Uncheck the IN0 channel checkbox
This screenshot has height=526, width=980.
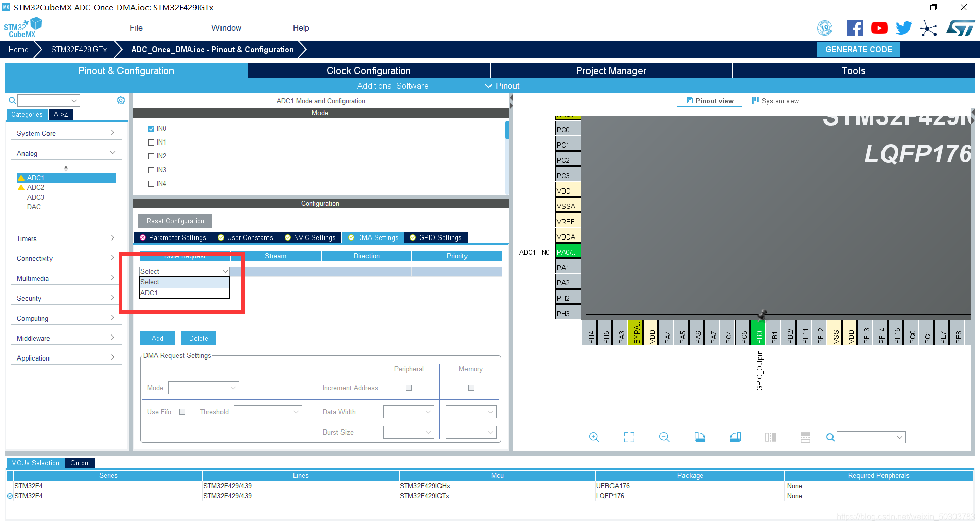151,129
